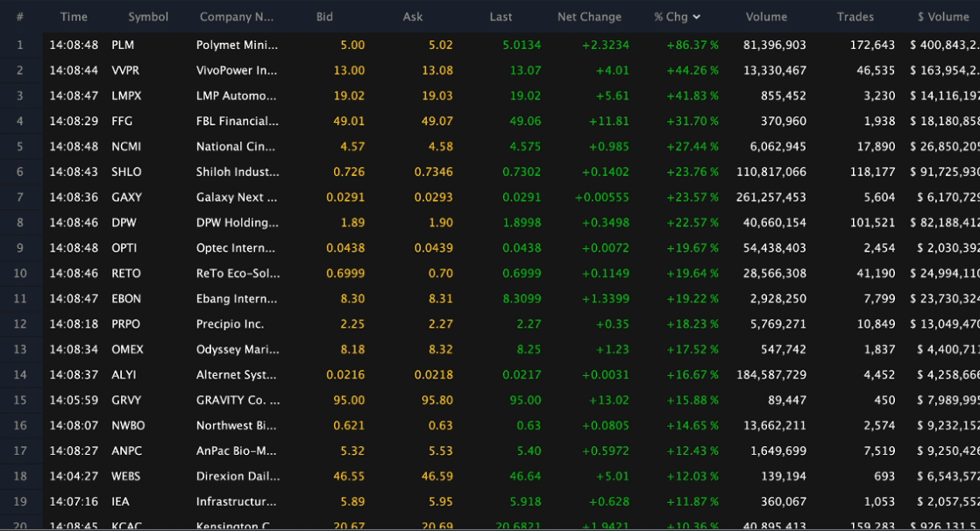Sort by the $ Volume column header
980x531 pixels.
tap(943, 17)
